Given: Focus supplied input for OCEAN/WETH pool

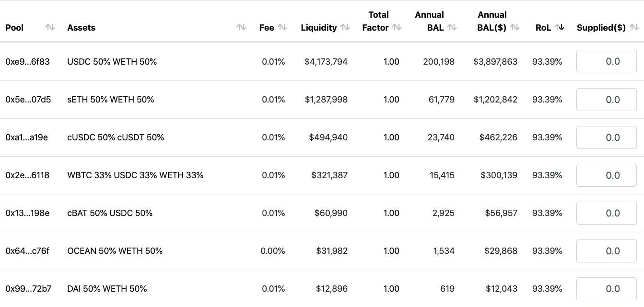Looking at the screenshot, I should [607, 251].
